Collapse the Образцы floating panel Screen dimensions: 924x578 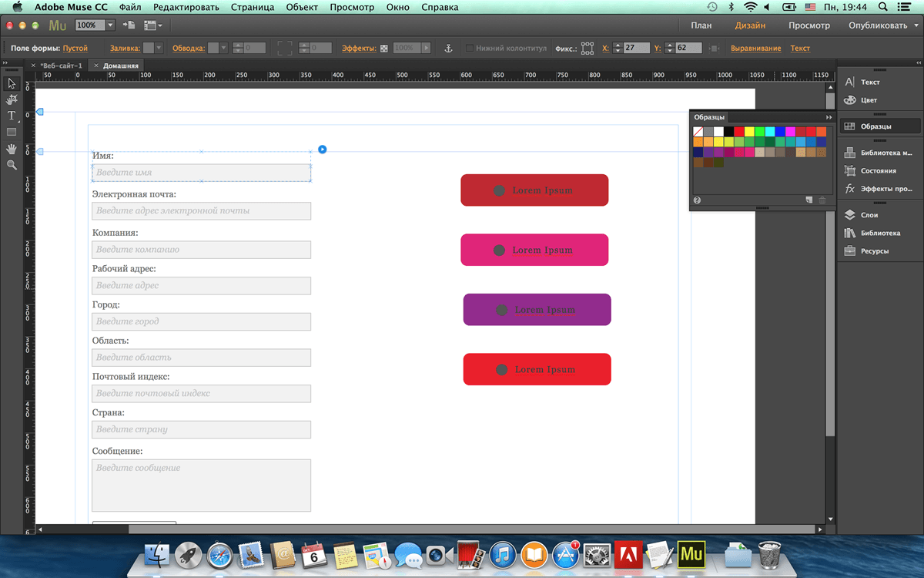click(829, 117)
